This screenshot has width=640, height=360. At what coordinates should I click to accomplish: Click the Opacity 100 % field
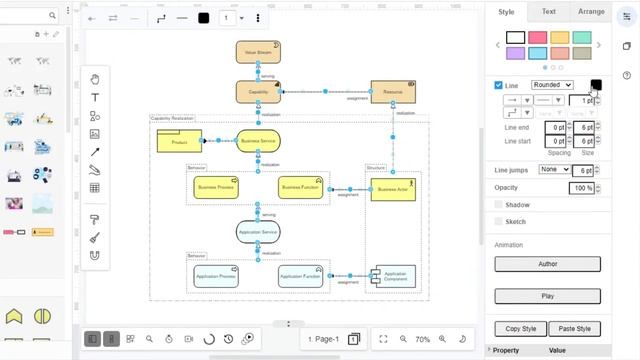tap(582, 188)
